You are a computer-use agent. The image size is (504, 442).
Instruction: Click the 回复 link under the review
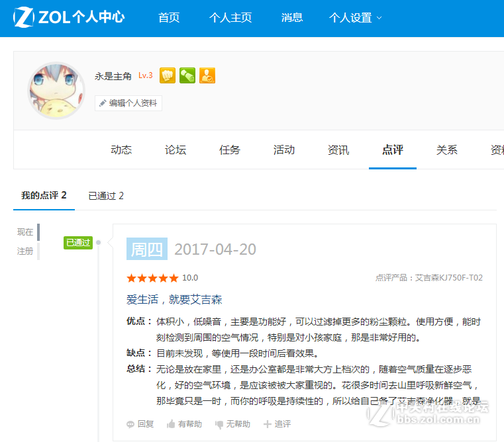pyautogui.click(x=146, y=424)
